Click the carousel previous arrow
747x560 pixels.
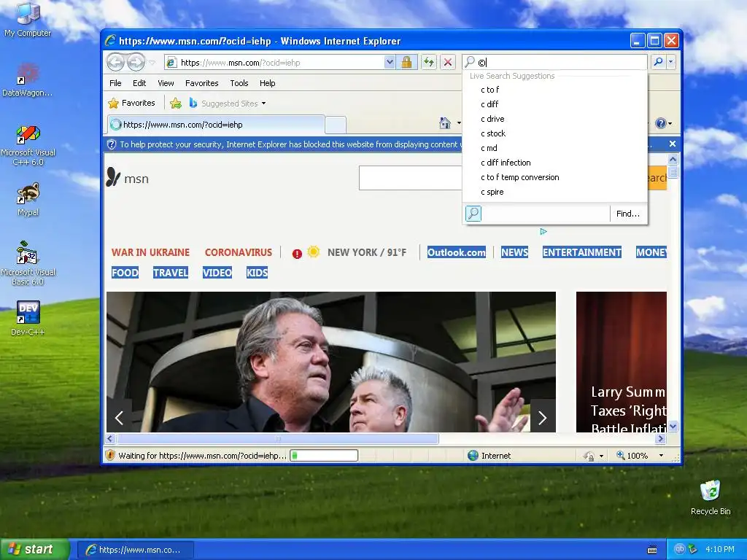(x=119, y=418)
